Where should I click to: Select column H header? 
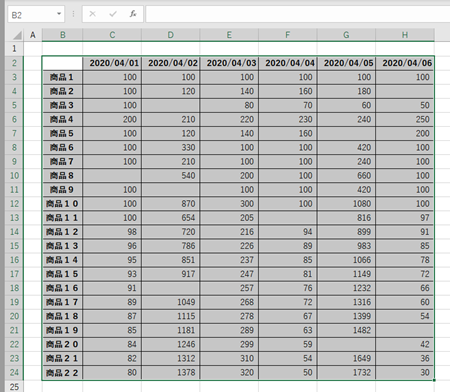405,35
